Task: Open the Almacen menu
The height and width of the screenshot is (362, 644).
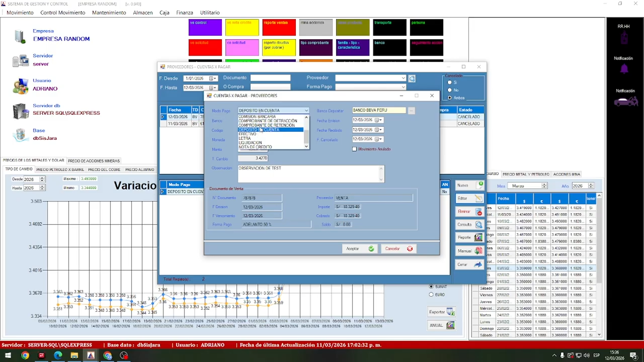Action: (143, 13)
